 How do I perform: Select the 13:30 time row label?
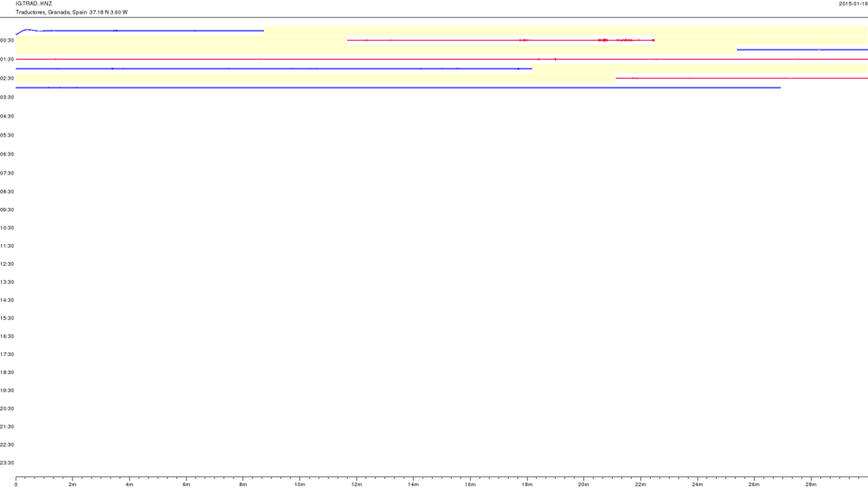[6, 282]
